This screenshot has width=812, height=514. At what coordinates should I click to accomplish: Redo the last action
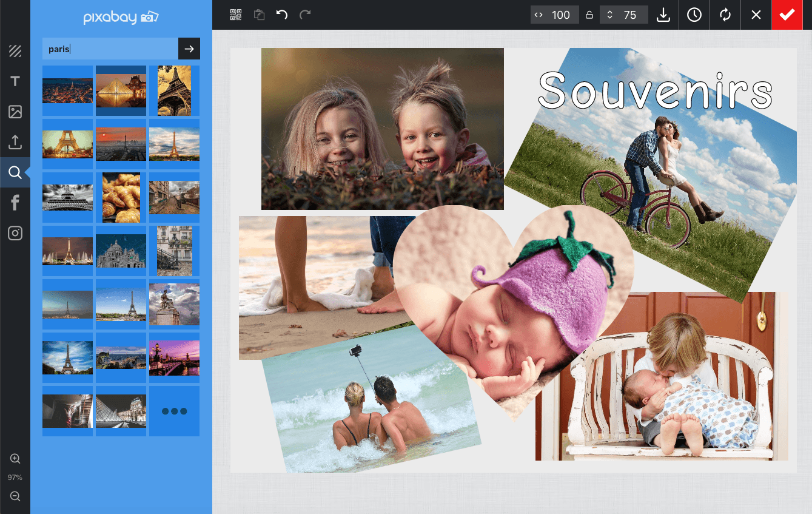[305, 15]
